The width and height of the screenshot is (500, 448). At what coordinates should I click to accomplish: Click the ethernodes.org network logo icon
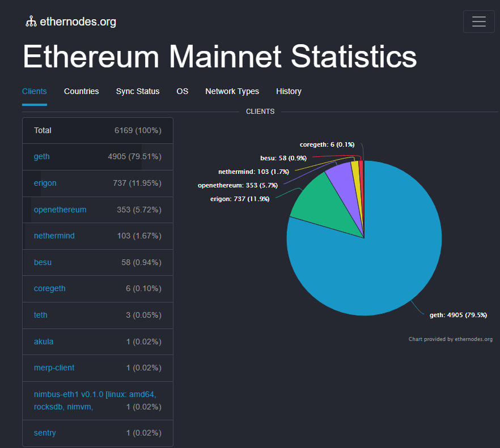click(31, 22)
